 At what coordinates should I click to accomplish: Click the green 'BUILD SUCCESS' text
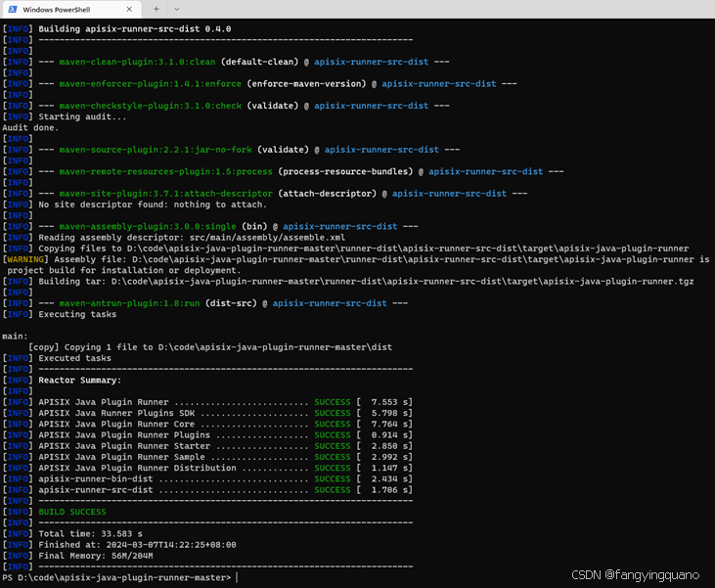tap(72, 512)
